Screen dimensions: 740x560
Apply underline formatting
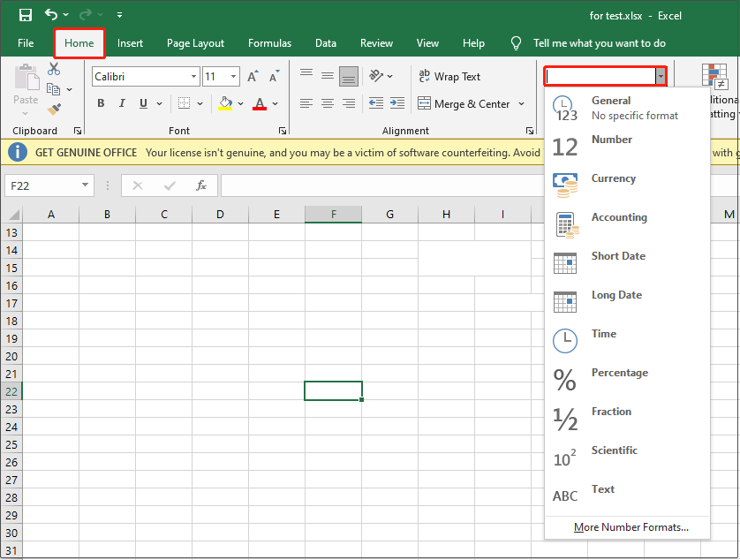pos(143,103)
